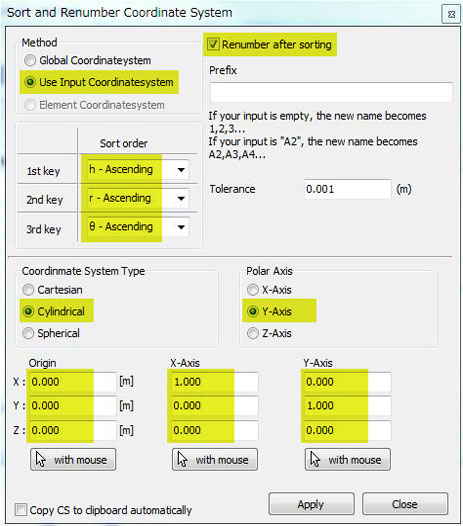The height and width of the screenshot is (526, 463).
Task: Close dialog via title bar X
Action: click(x=451, y=14)
